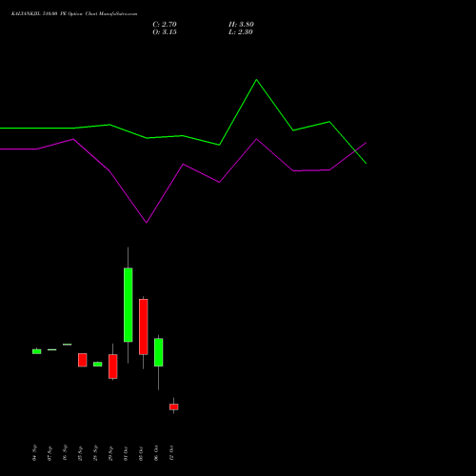
Task: Click the peak of the green indicator line
Action: 256,80
